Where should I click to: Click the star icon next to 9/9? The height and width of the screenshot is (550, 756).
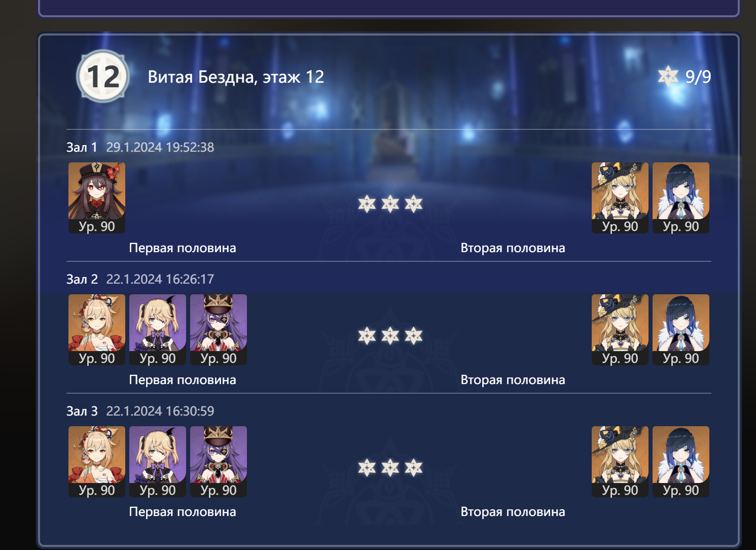[668, 76]
